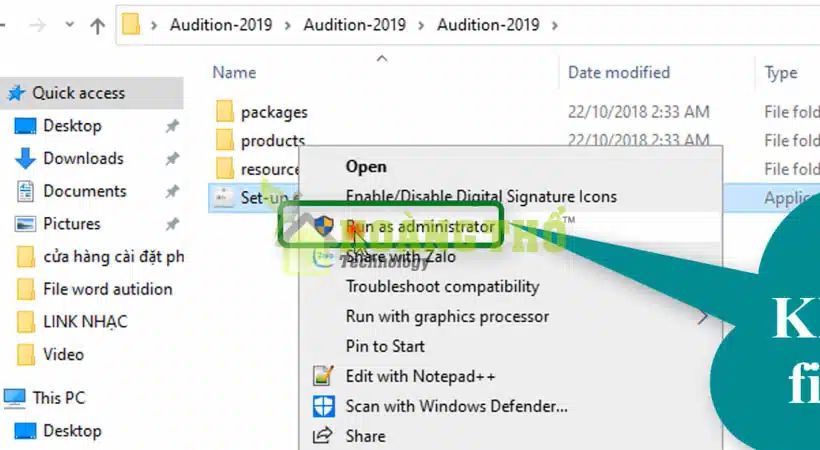
Task: Expand Run with graphics processor submenu
Action: tap(703, 317)
